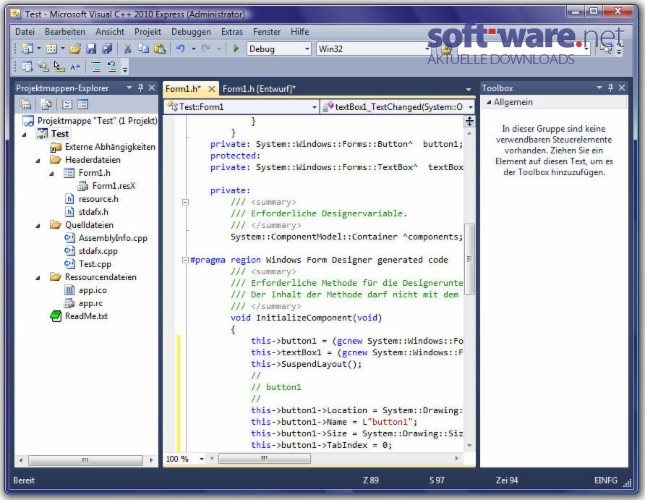The width and height of the screenshot is (645, 500).
Task: Click the second icon in the second toolbar row
Action: (x=43, y=67)
